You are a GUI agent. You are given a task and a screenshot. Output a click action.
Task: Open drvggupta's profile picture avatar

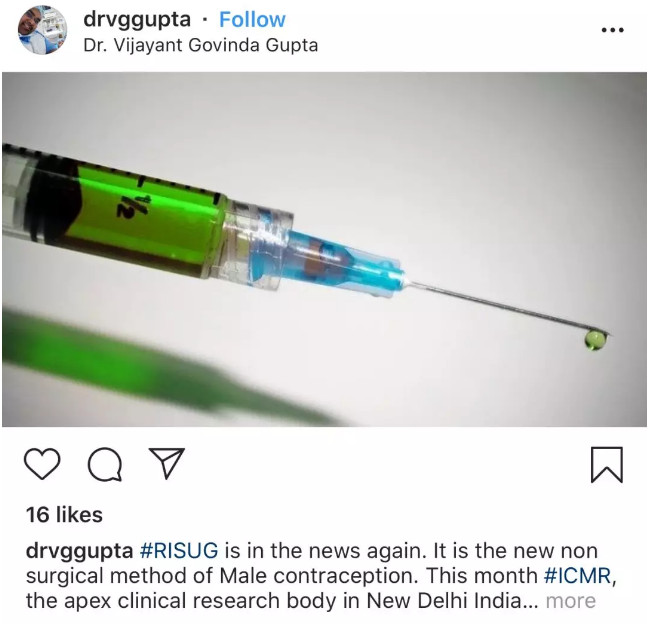click(42, 30)
